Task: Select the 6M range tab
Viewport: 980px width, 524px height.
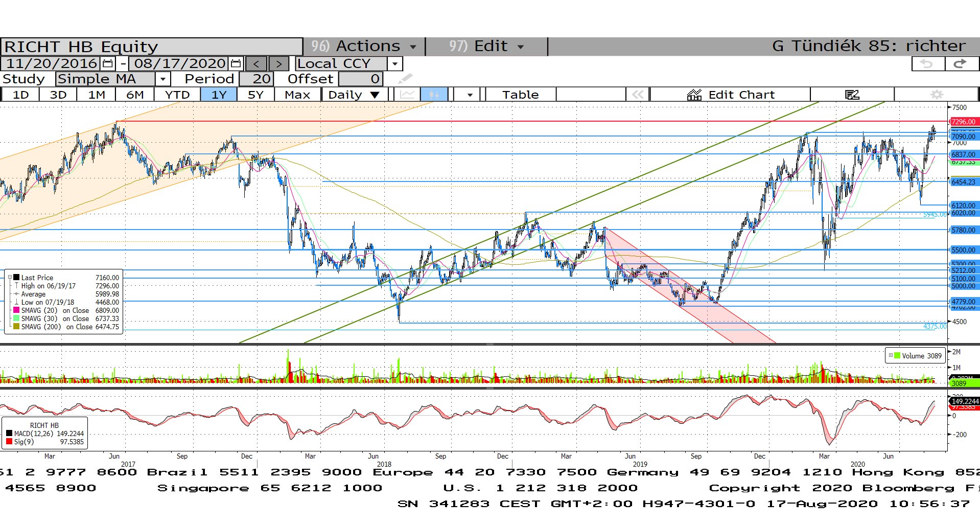Action: pyautogui.click(x=135, y=95)
